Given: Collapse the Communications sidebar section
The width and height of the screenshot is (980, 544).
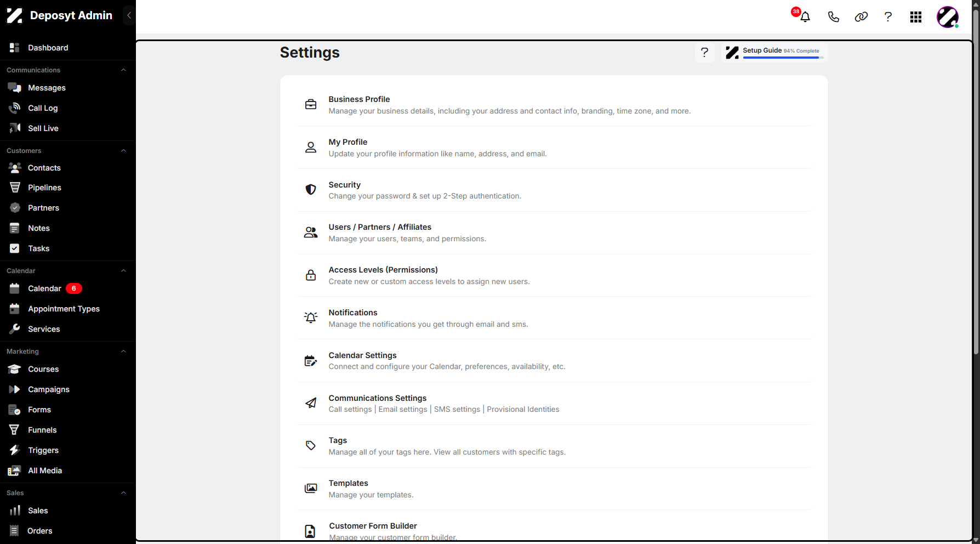Looking at the screenshot, I should tap(123, 70).
